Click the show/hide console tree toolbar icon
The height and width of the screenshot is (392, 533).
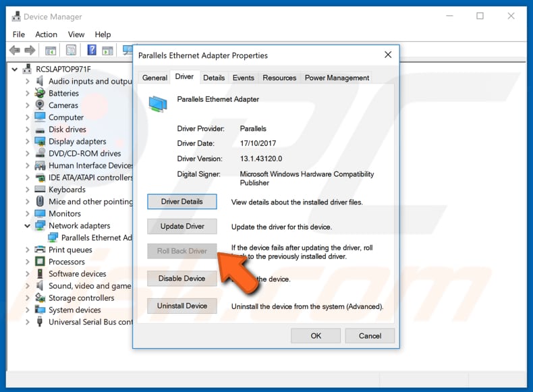click(51, 51)
